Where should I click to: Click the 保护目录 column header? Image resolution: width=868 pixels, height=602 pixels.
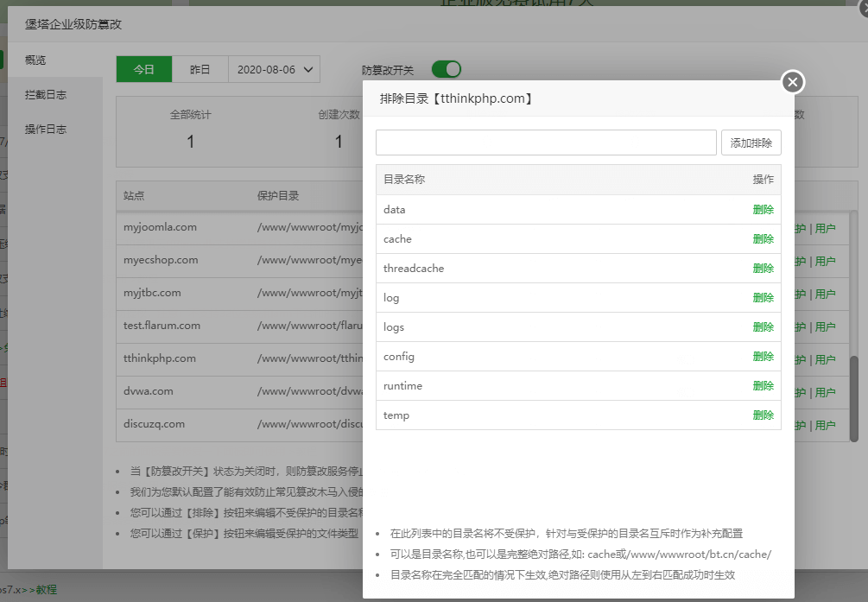click(278, 195)
